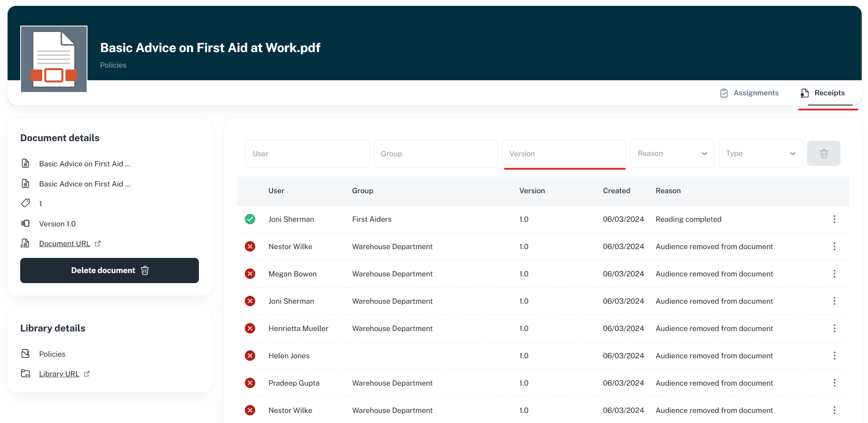Image resolution: width=868 pixels, height=423 pixels.
Task: Click Version 1.0 in Document details
Action: (x=57, y=224)
